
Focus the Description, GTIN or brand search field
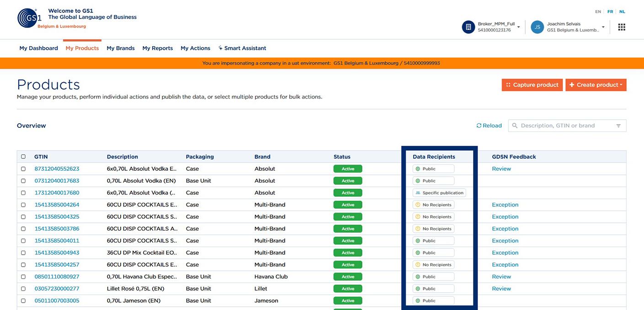pos(567,126)
